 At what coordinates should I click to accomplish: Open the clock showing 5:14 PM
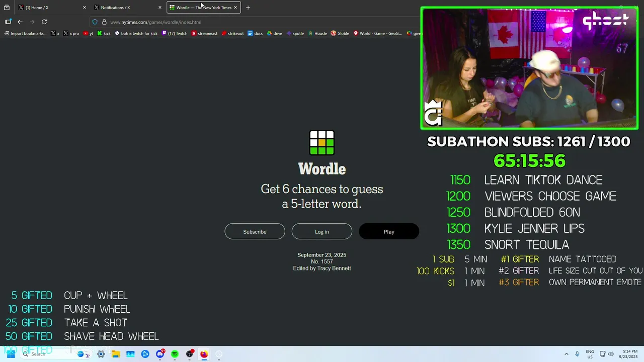click(x=629, y=354)
